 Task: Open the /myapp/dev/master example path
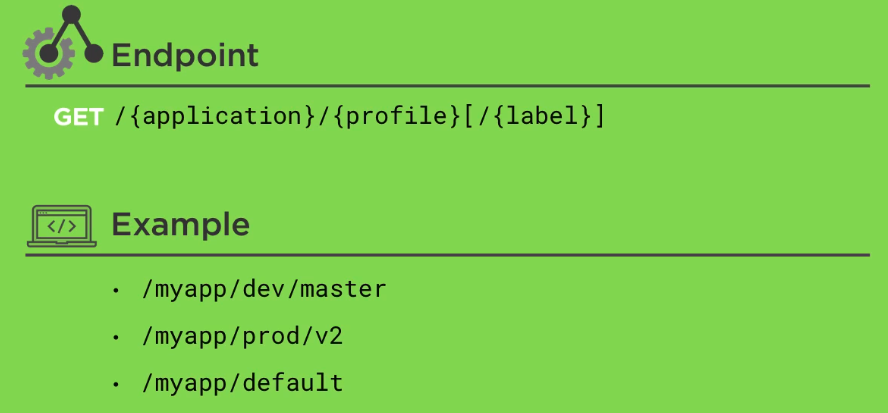pyautogui.click(x=264, y=291)
